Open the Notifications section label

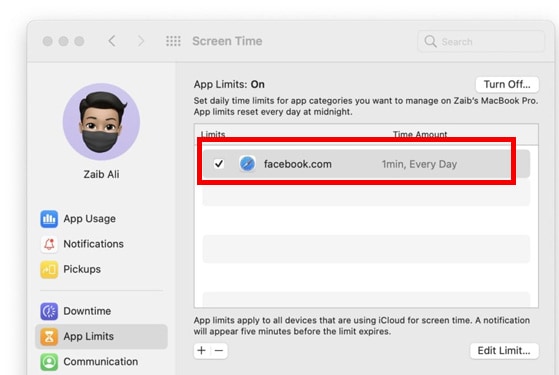[x=93, y=244]
